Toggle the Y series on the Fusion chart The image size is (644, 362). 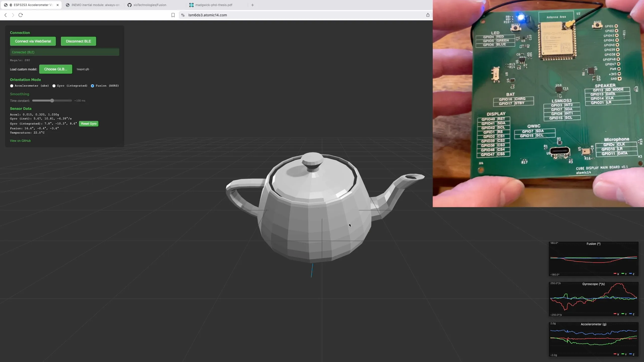[x=623, y=274]
